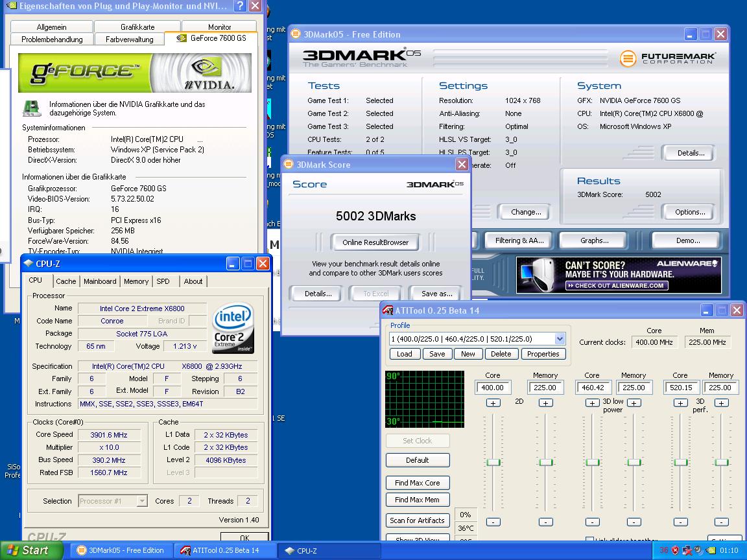
Task: Open the disconnected network tray icon
Action: point(687,550)
